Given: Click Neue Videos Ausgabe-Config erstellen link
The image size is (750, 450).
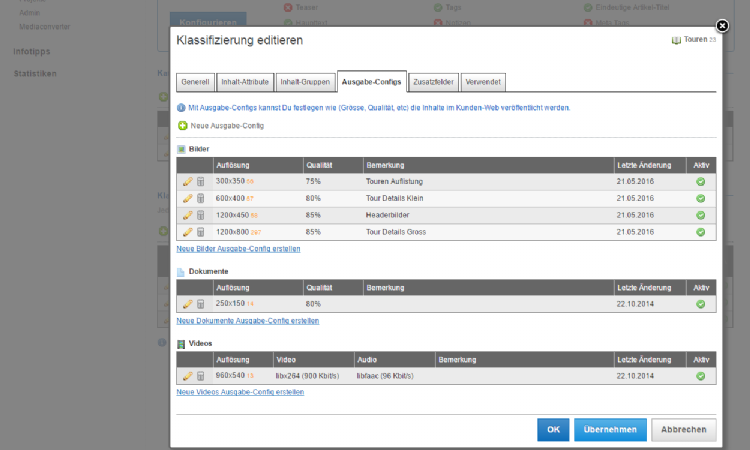Looking at the screenshot, I should (240, 392).
